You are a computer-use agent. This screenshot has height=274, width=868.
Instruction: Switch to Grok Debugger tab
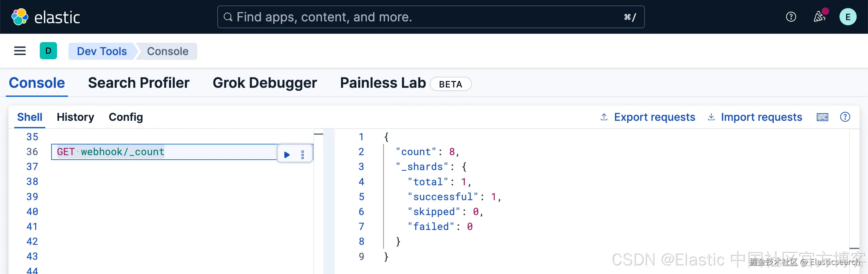[x=265, y=83]
